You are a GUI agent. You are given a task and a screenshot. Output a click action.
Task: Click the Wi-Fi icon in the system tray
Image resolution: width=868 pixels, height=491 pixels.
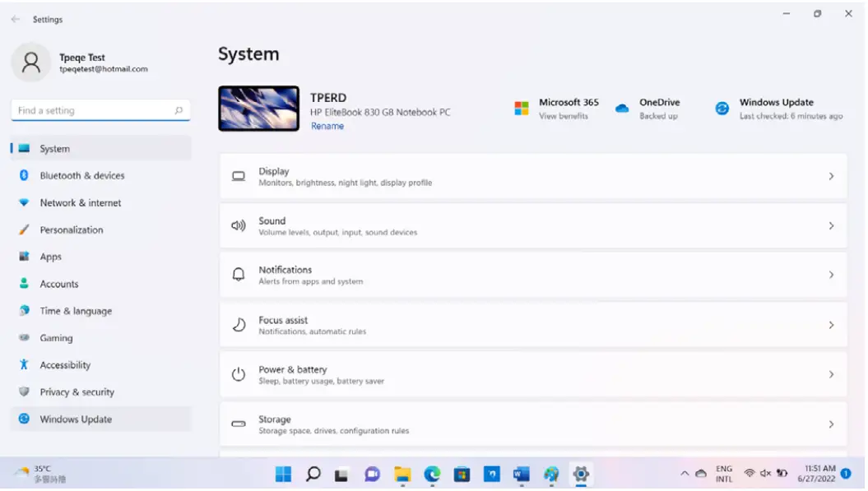pos(750,473)
